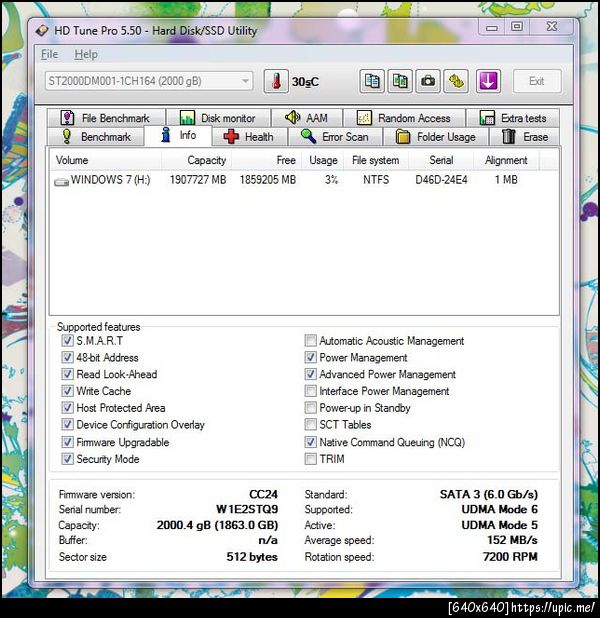Click the Free column header
The image size is (600, 618).
click(266, 160)
